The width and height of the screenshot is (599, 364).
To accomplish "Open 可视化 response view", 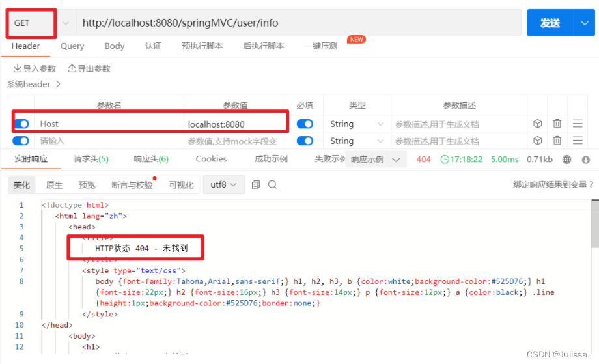I will [181, 185].
